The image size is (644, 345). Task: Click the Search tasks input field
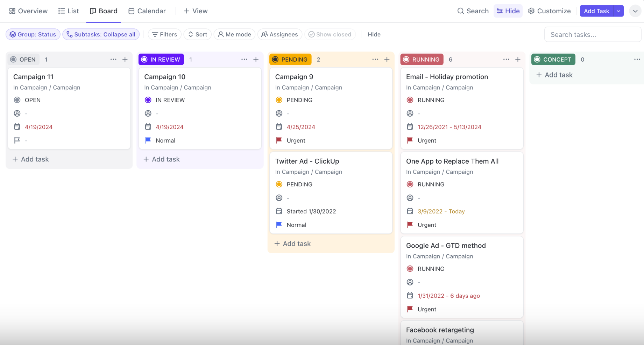[x=592, y=35]
